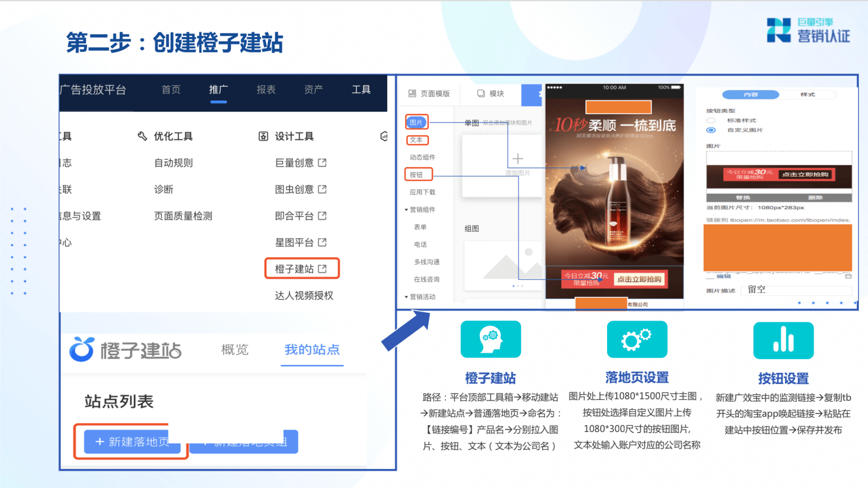This screenshot has width=868, height=488.
Task: Click the bar-chart 按钮设置 icon
Action: [x=784, y=341]
